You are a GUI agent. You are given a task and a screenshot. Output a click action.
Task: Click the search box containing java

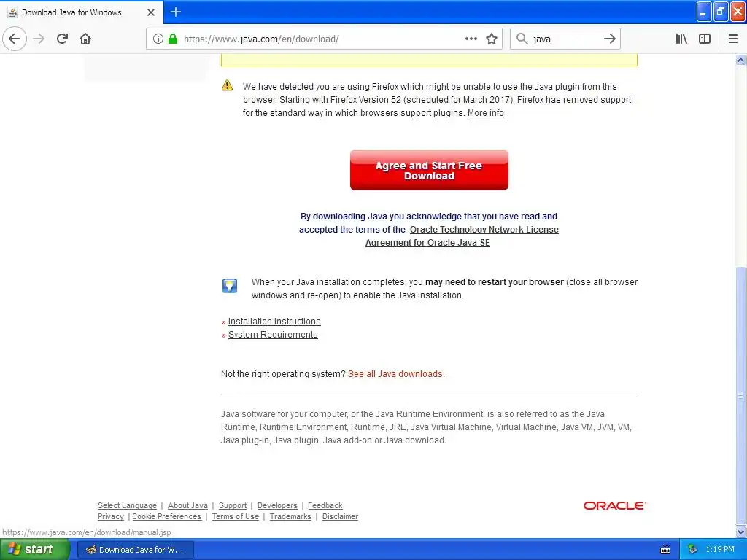[565, 39]
